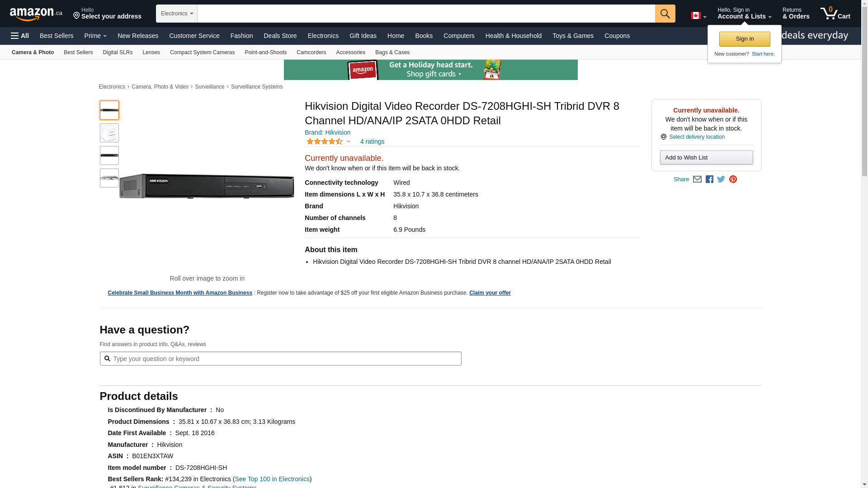Expand the Prime menu dropdown

(x=95, y=36)
